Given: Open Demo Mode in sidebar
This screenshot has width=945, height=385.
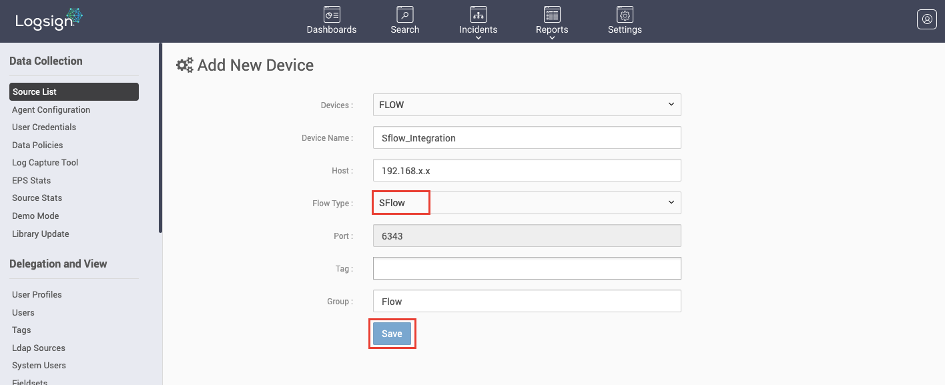Looking at the screenshot, I should 36,216.
